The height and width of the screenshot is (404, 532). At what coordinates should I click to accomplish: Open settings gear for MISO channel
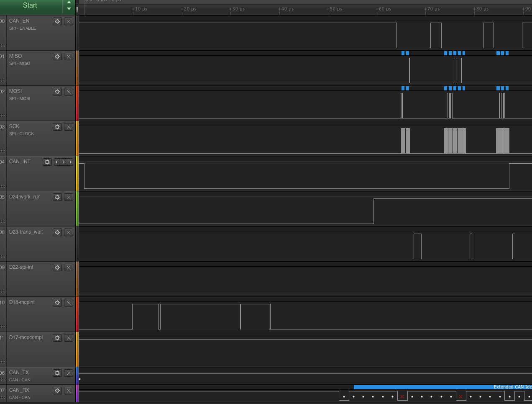pyautogui.click(x=57, y=57)
